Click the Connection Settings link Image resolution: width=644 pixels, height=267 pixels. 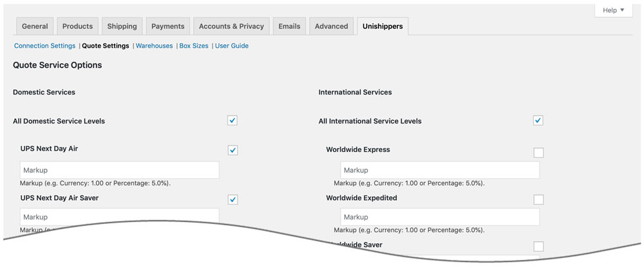(x=44, y=46)
